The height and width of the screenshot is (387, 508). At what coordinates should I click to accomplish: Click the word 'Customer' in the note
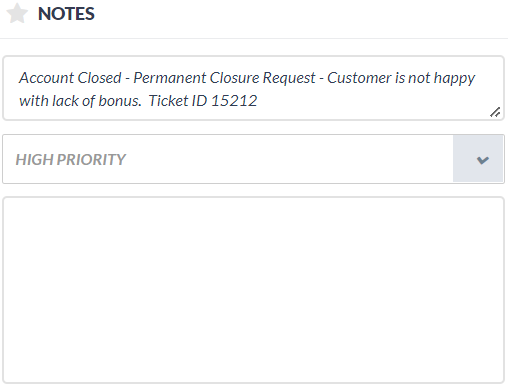tap(359, 78)
